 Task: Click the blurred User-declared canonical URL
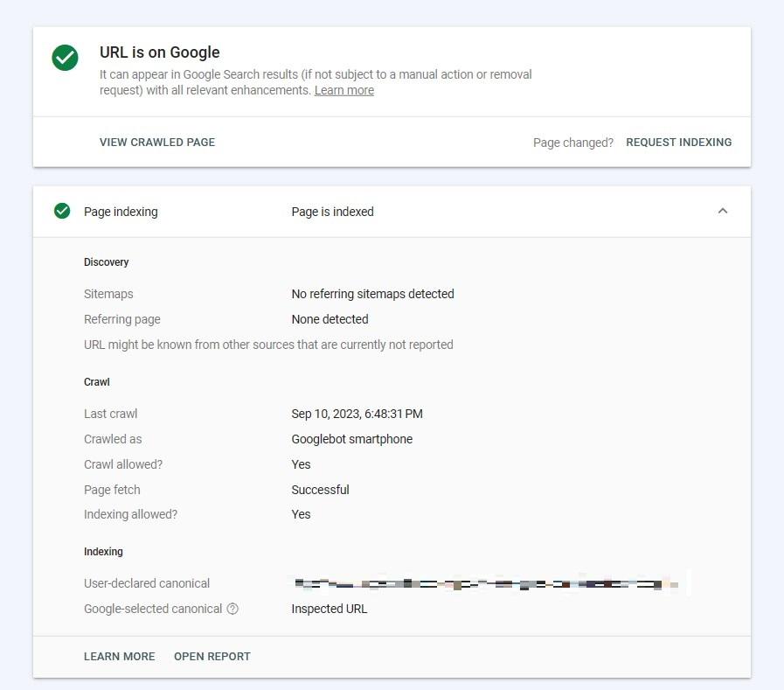point(488,583)
